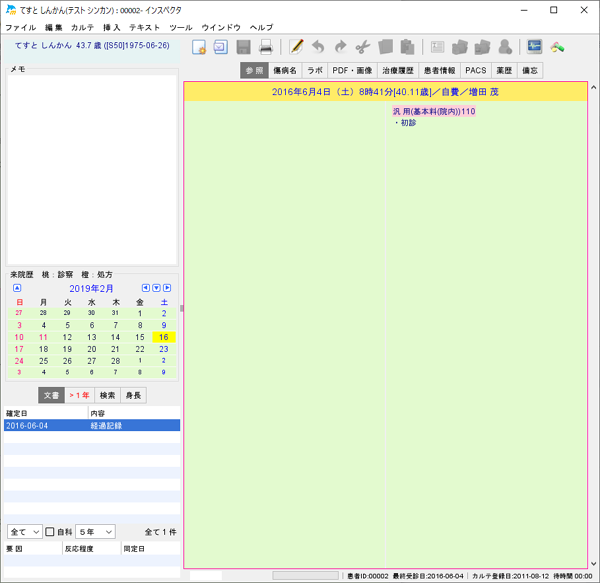Switch to the PDF・画像 tab
Viewport: 600px width, 583px height.
[x=352, y=70]
